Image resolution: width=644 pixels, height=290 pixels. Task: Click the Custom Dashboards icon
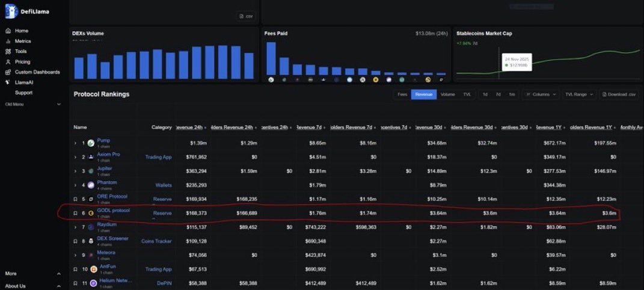[x=8, y=72]
